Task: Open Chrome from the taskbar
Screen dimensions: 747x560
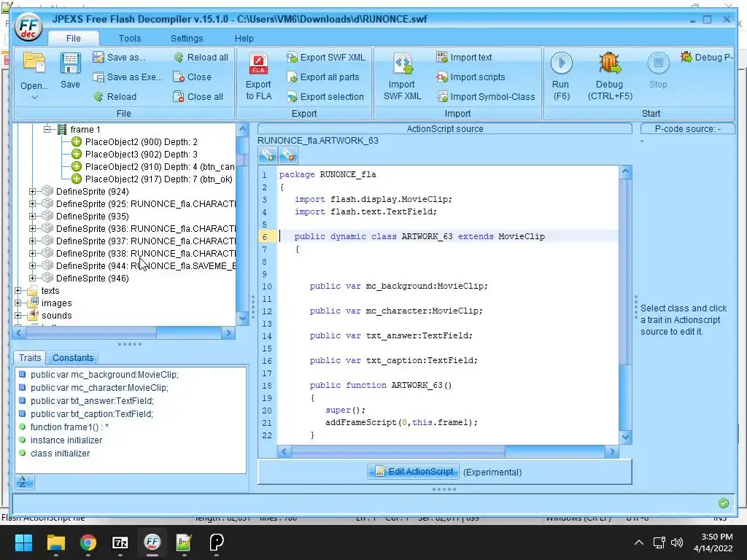Action: (88, 542)
